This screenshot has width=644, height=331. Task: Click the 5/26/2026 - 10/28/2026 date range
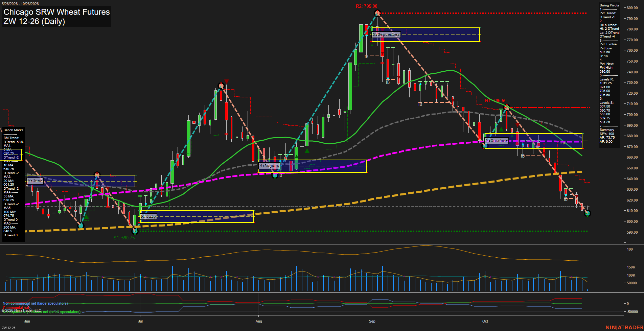[20, 4]
